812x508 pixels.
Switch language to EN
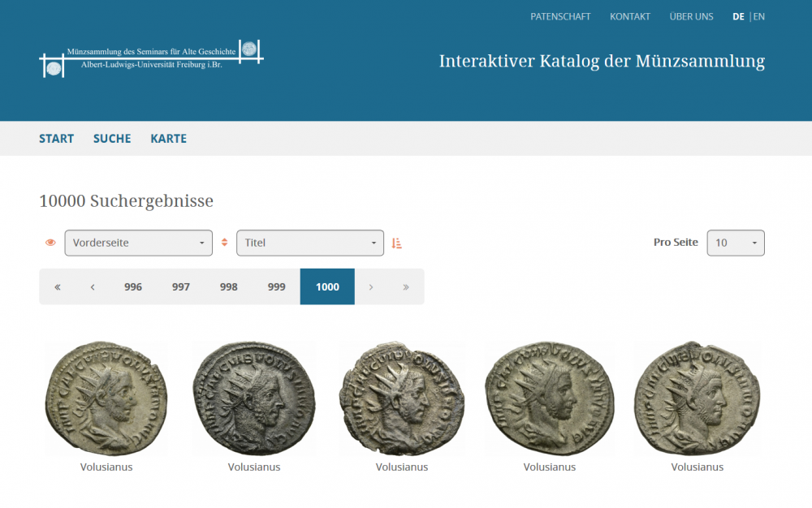[x=759, y=16]
